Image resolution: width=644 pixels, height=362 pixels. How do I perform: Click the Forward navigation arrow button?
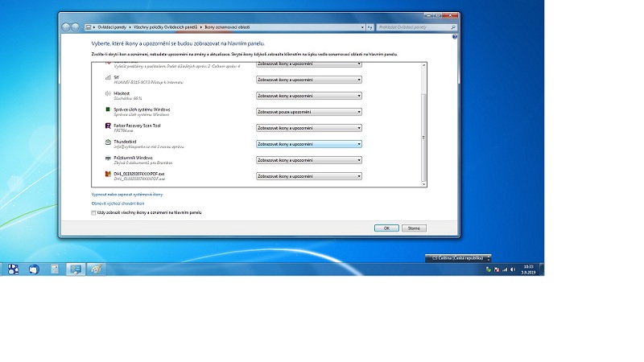pos(75,27)
